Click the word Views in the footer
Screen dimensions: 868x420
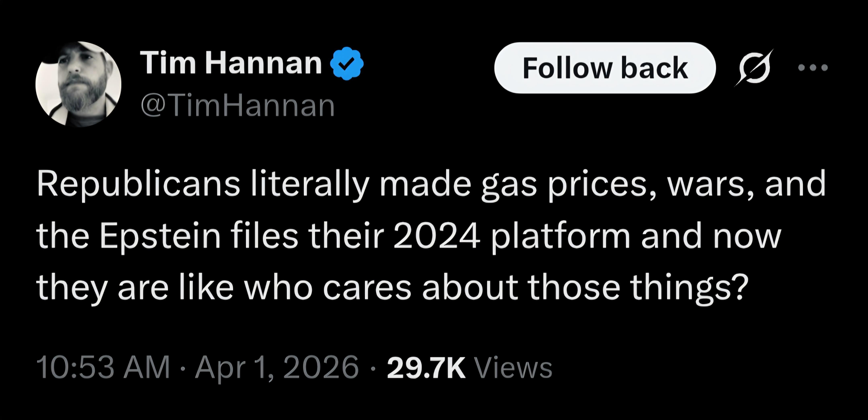click(513, 368)
